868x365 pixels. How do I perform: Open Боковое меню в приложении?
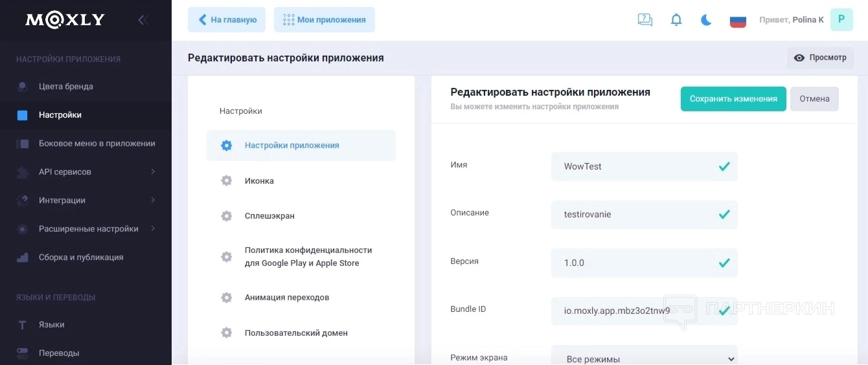86,144
